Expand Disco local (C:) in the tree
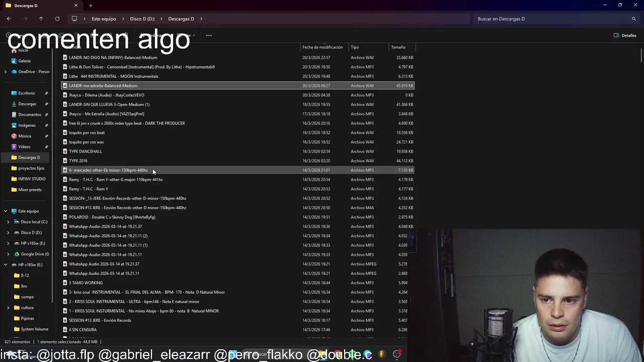Screen dimensions: 644x362 point(8,222)
